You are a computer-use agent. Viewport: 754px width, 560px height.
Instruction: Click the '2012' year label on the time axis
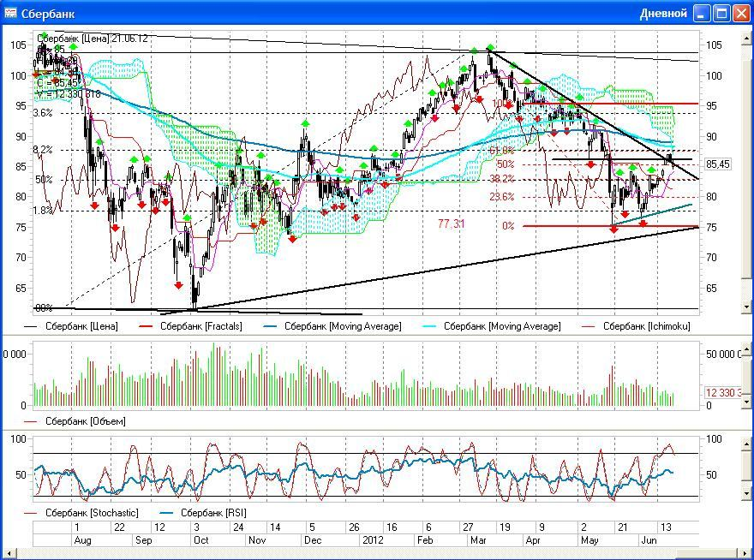tap(373, 539)
